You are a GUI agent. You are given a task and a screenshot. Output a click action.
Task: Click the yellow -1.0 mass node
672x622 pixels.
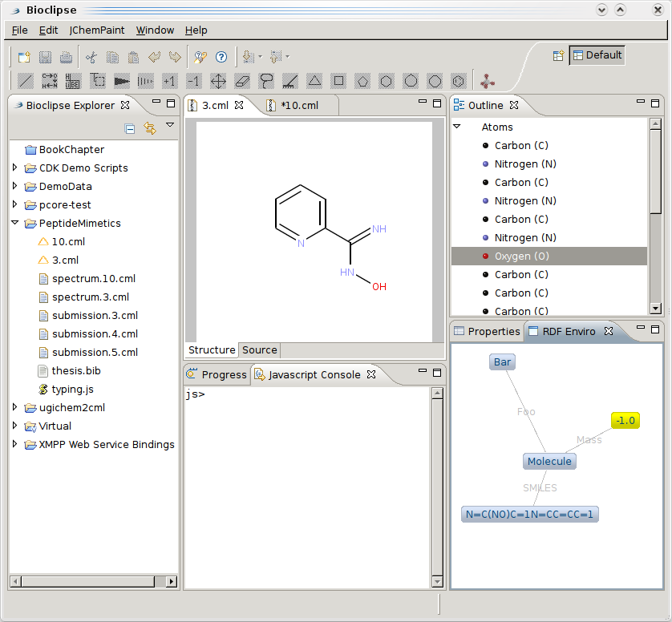625,421
